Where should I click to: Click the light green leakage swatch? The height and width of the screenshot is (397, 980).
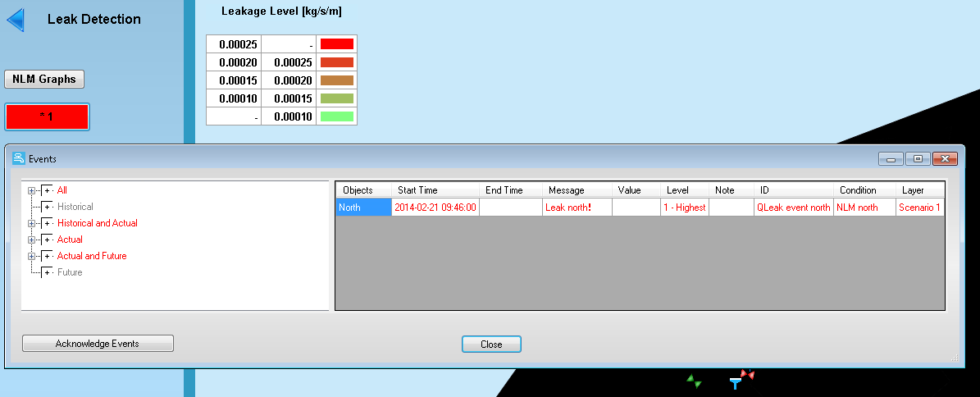pyautogui.click(x=336, y=116)
